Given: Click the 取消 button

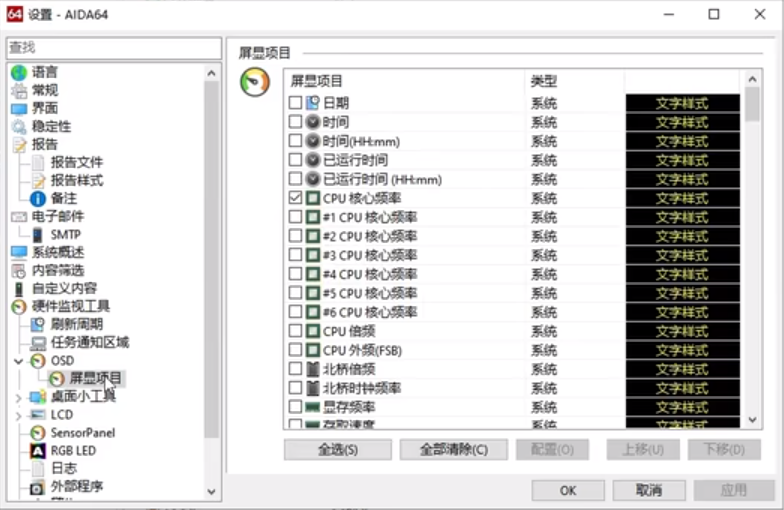Looking at the screenshot, I should [x=649, y=490].
